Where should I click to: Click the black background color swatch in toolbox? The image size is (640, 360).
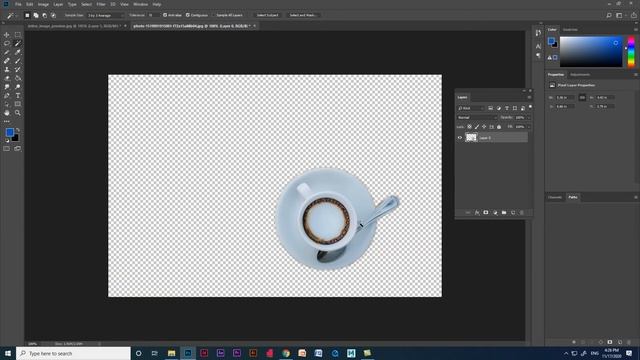coord(16,138)
